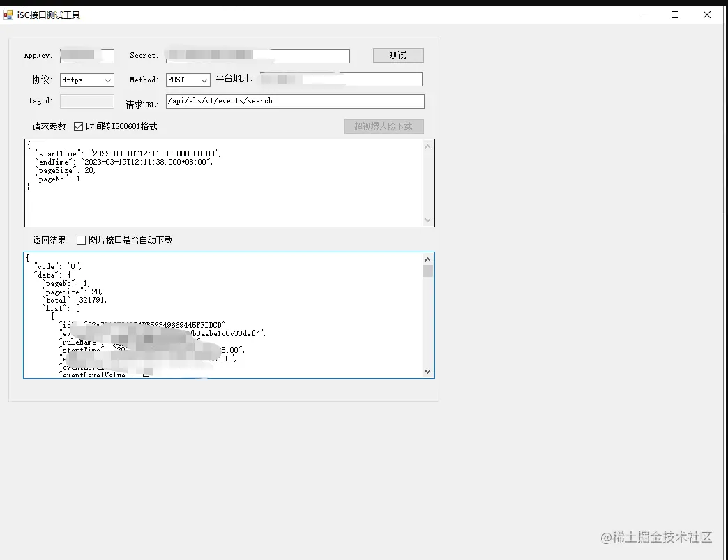
Task: Enable 图片接口是否自动下载 checkbox
Action: click(82, 240)
